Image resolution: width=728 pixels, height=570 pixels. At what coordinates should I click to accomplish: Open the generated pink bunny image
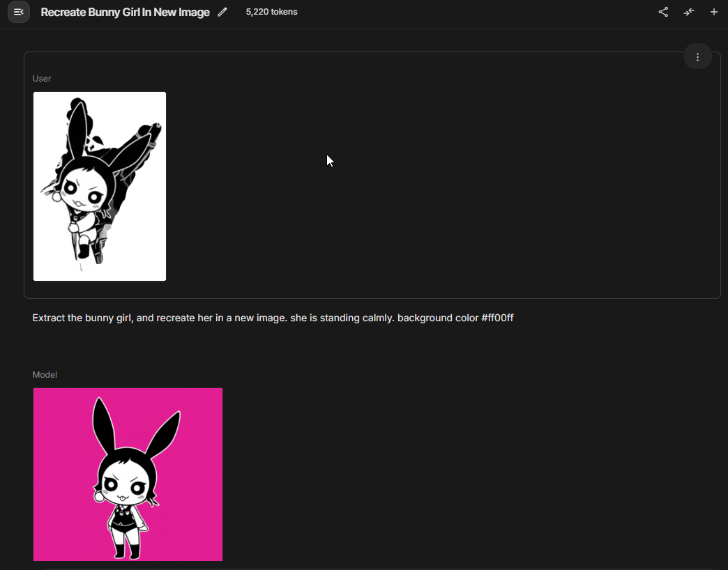pyautogui.click(x=128, y=475)
